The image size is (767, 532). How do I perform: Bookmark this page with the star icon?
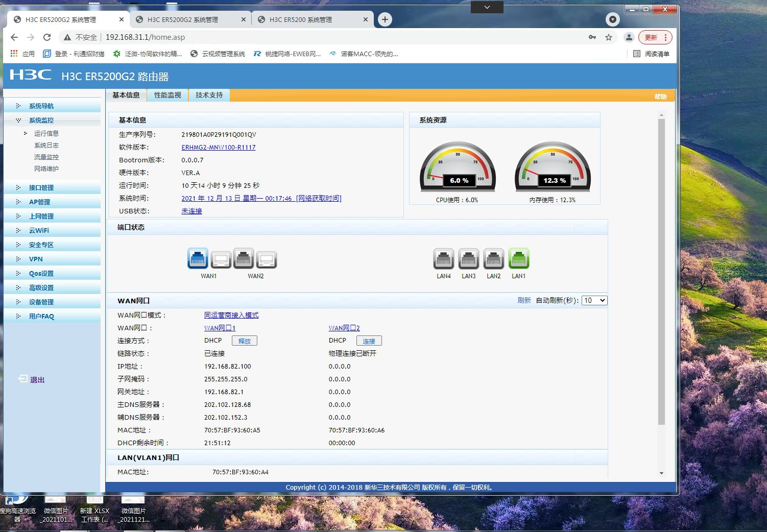[609, 37]
